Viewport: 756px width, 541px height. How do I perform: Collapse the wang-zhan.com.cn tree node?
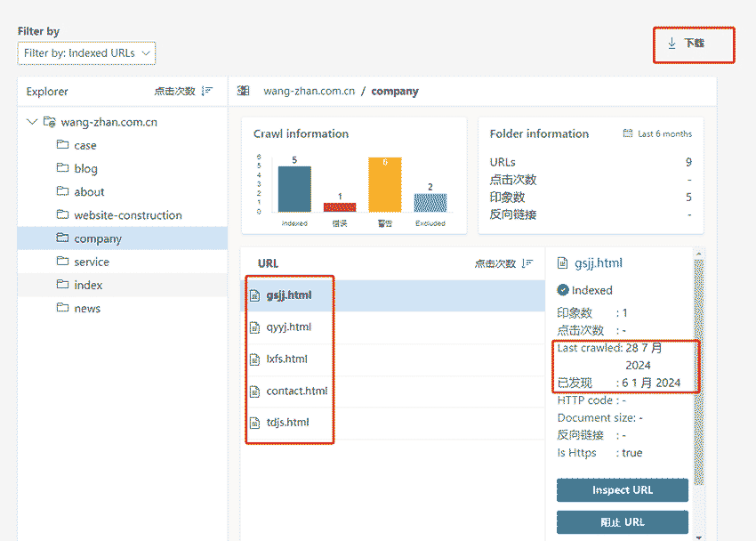pos(32,122)
